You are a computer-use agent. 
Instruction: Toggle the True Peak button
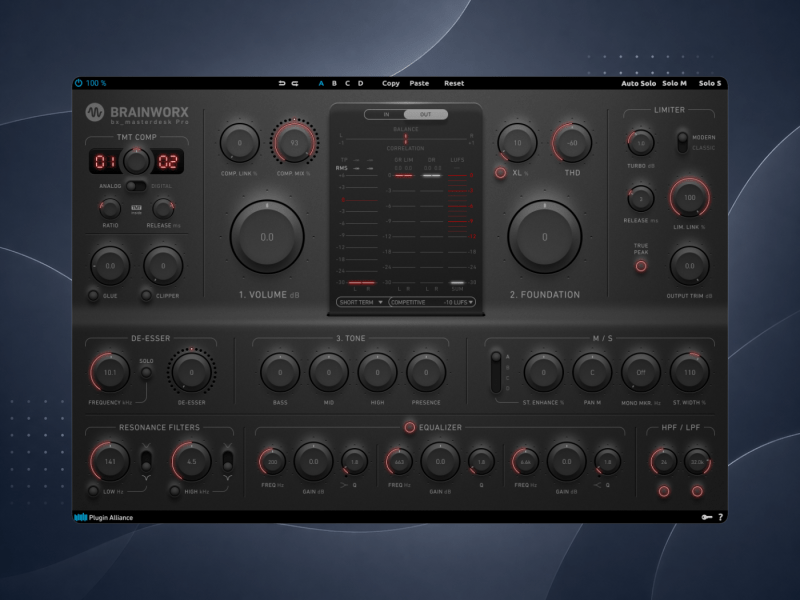641,266
